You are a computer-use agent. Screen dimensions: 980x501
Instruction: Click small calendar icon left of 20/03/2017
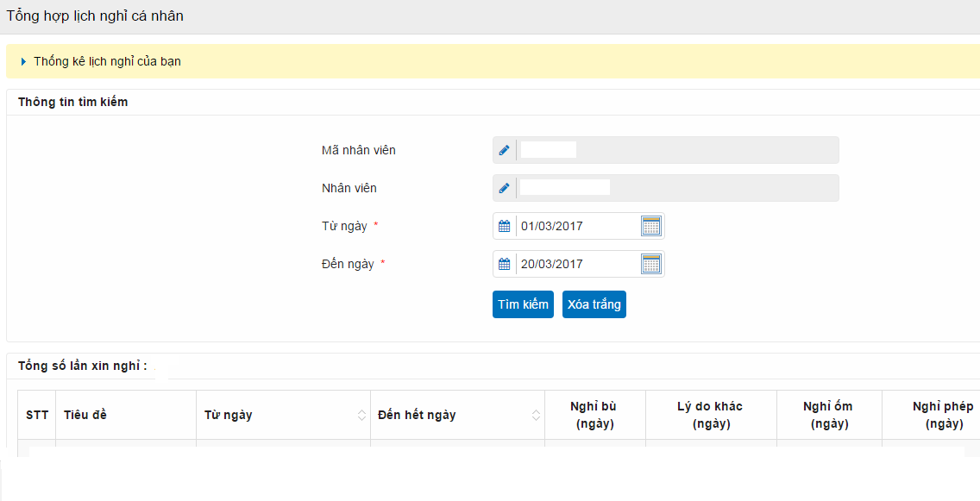click(505, 264)
